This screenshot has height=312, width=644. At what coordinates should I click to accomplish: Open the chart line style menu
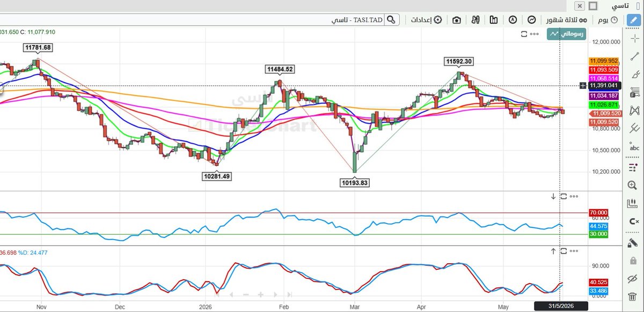[531, 20]
